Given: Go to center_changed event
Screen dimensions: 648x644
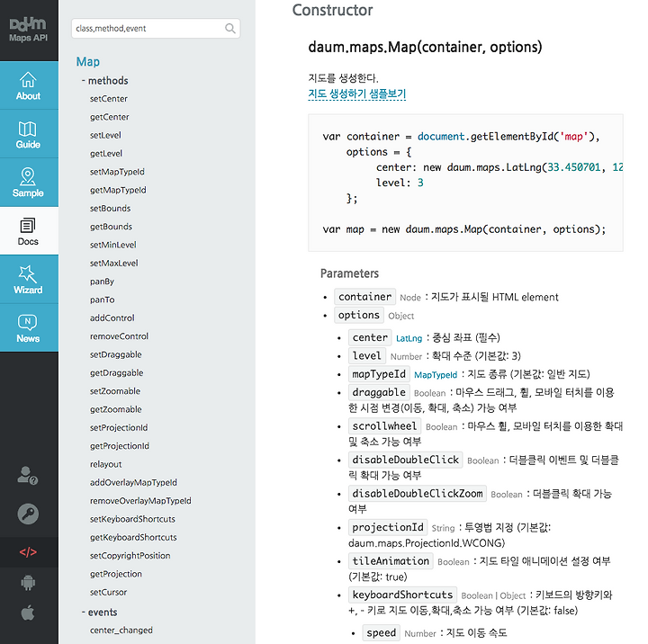Looking at the screenshot, I should 121,631.
